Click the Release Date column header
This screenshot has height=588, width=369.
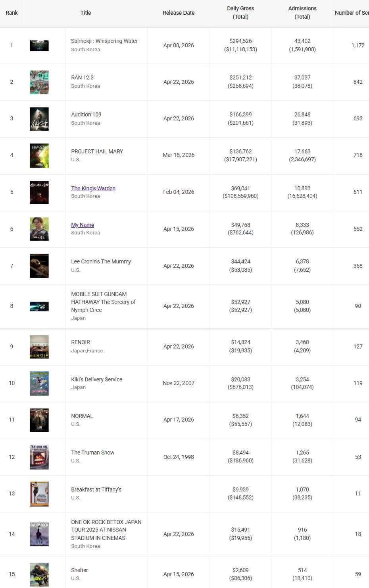(x=179, y=13)
